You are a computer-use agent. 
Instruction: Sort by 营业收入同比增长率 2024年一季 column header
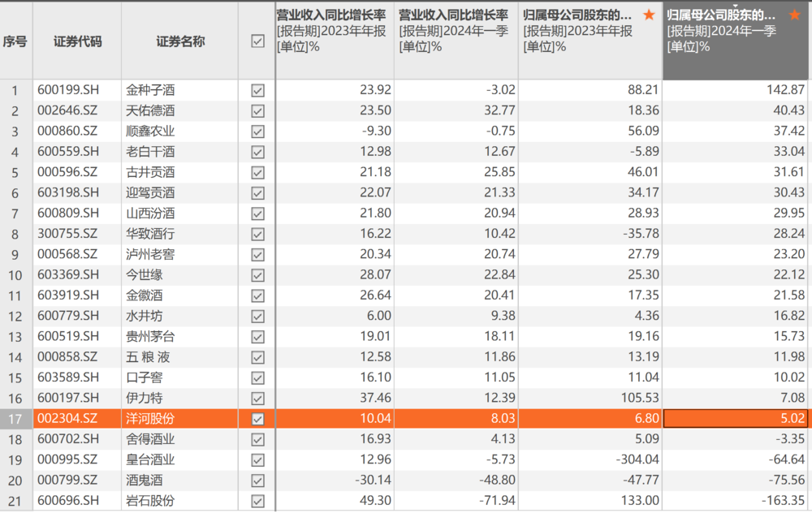456,41
